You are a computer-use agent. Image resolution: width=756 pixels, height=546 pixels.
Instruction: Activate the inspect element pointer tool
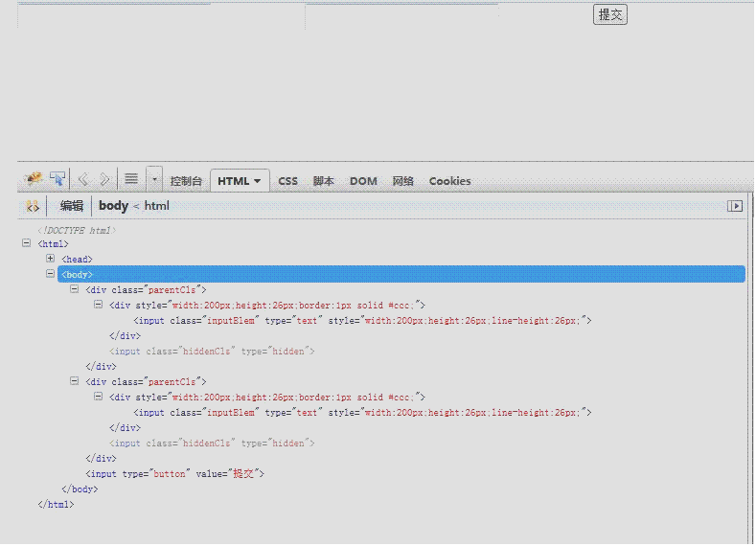(x=57, y=180)
